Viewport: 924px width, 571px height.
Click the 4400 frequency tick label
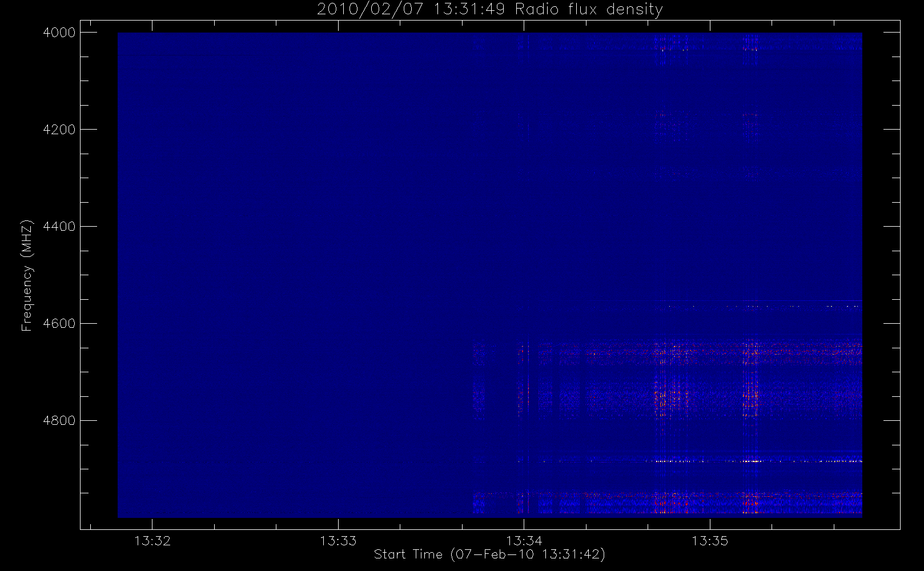(x=59, y=227)
